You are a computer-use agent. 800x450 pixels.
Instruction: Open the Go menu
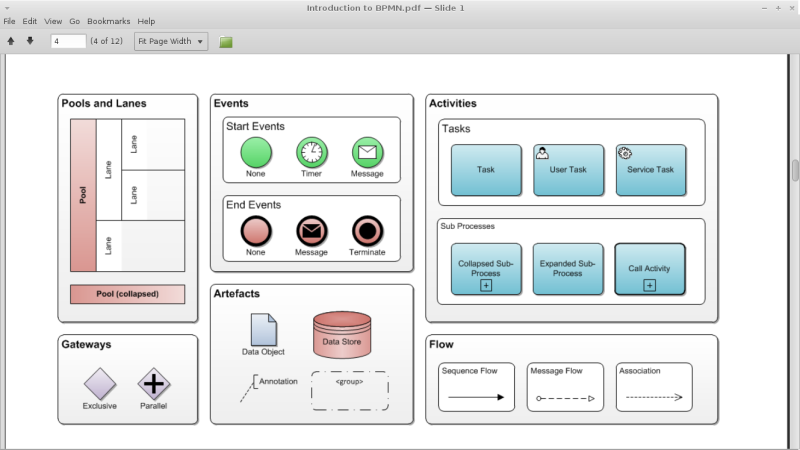coord(75,21)
